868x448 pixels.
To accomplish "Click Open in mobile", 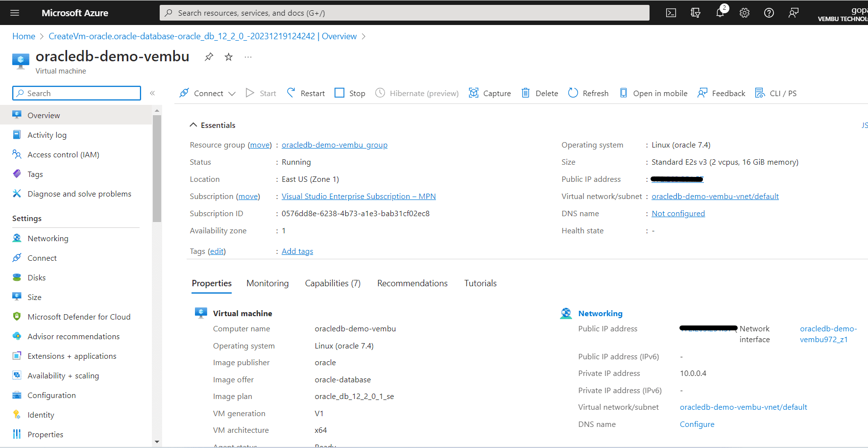I will [x=653, y=93].
